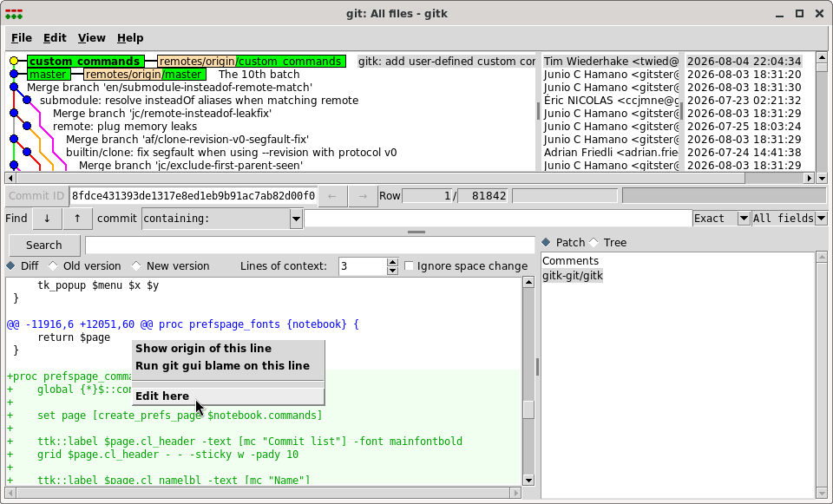Click author 'Adrian Friedli' in author column
833x504 pixels.
tap(611, 153)
